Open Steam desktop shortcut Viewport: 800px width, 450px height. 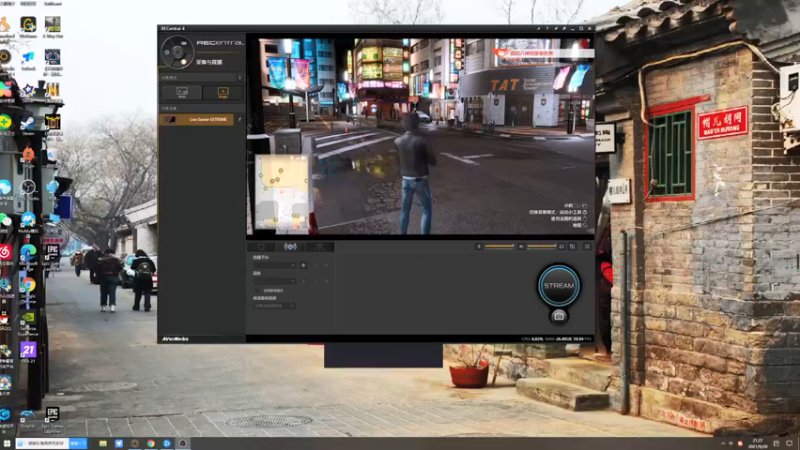pyautogui.click(x=28, y=124)
